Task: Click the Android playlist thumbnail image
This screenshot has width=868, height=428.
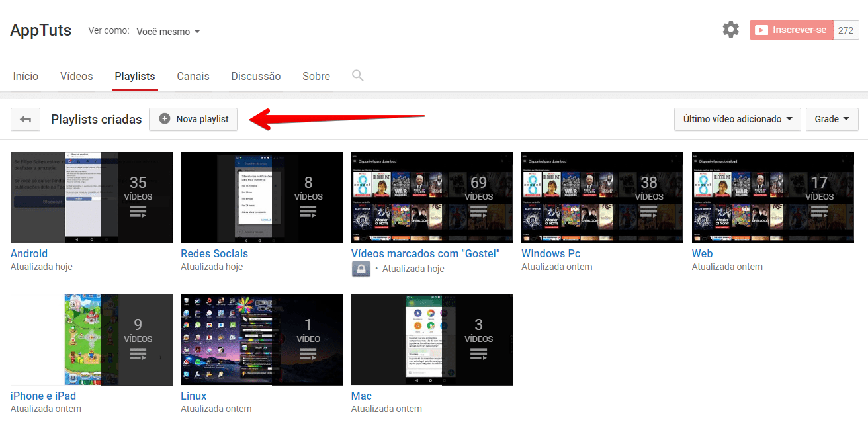Action: pos(91,198)
